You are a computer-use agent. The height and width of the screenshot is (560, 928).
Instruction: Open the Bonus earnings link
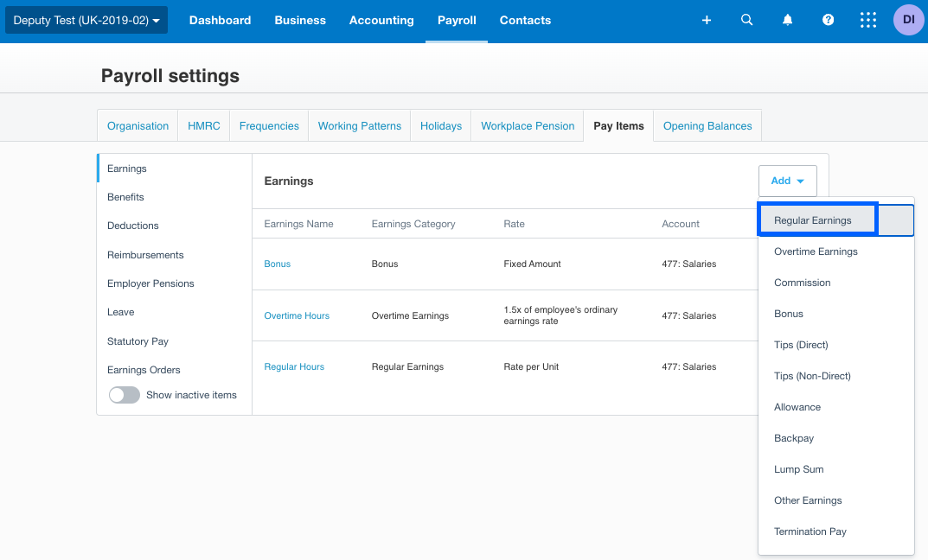pyautogui.click(x=277, y=264)
